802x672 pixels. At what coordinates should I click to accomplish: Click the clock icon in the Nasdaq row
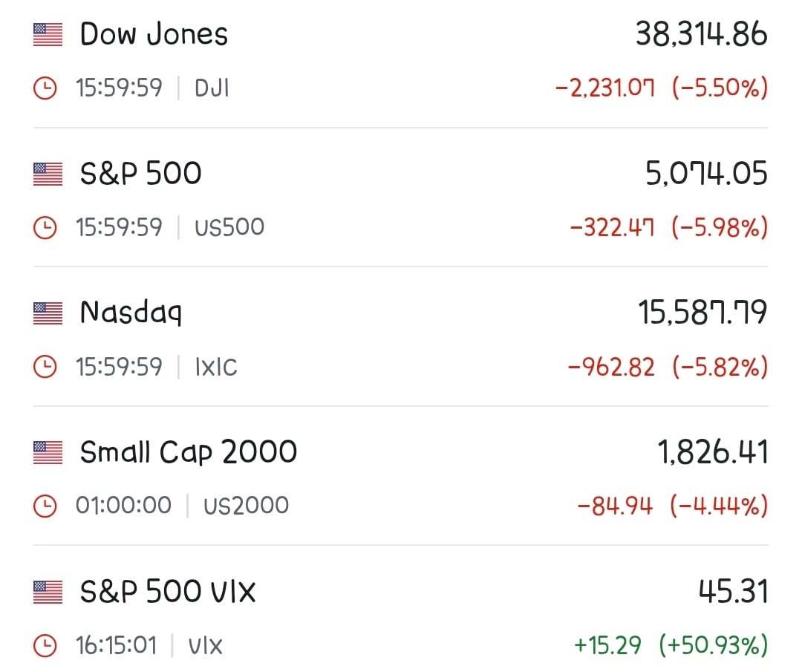click(45, 367)
